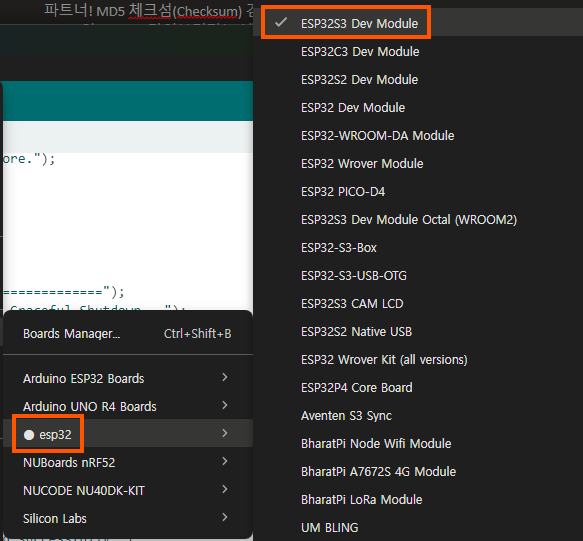The image size is (583, 541).
Task: Choose ESP32S2 Native USB
Action: [x=418, y=332]
